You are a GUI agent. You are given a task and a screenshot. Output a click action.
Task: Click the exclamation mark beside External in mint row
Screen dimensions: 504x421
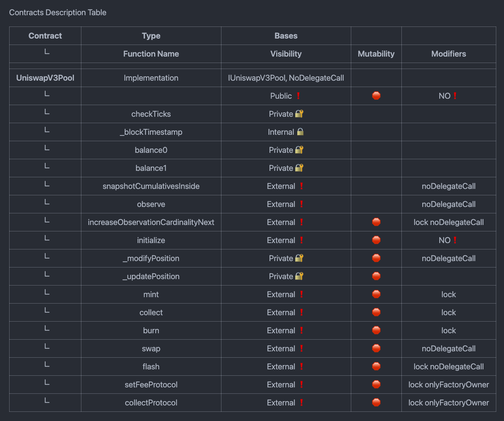coord(301,294)
